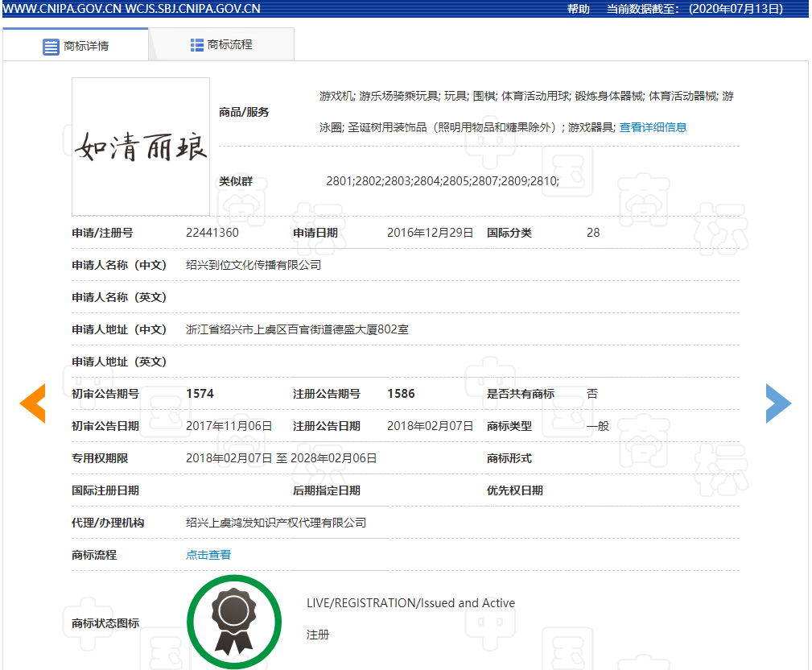Click WCJS.SBJ.CNIPA.GOV.CN header link
Image resolution: width=812 pixels, height=670 pixels.
[192, 9]
